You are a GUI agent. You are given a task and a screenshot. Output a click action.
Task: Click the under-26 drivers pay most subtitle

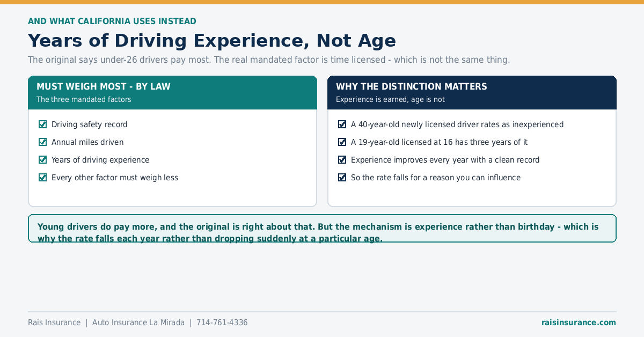(x=269, y=60)
